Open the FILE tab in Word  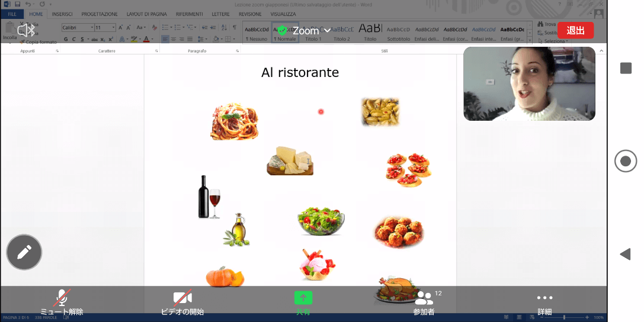pos(12,14)
